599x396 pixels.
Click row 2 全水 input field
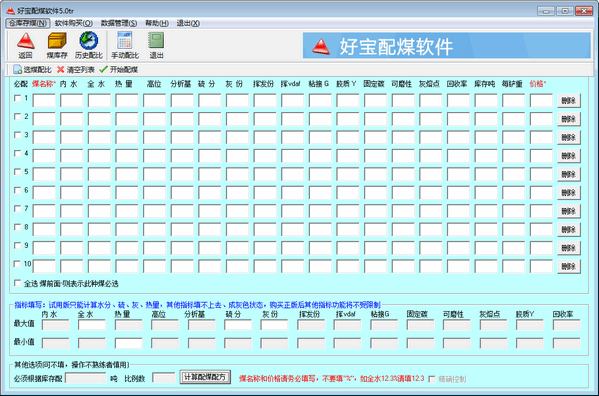[99, 119]
